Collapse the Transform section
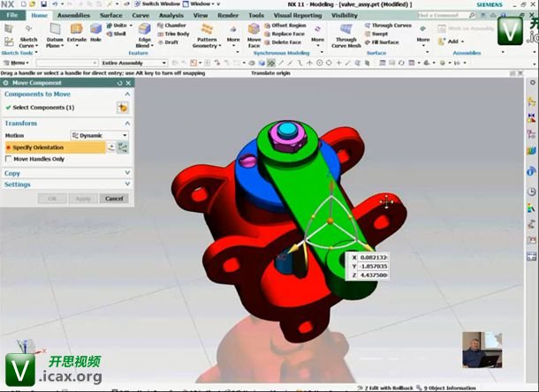Image resolution: width=539 pixels, height=392 pixels. [127, 124]
